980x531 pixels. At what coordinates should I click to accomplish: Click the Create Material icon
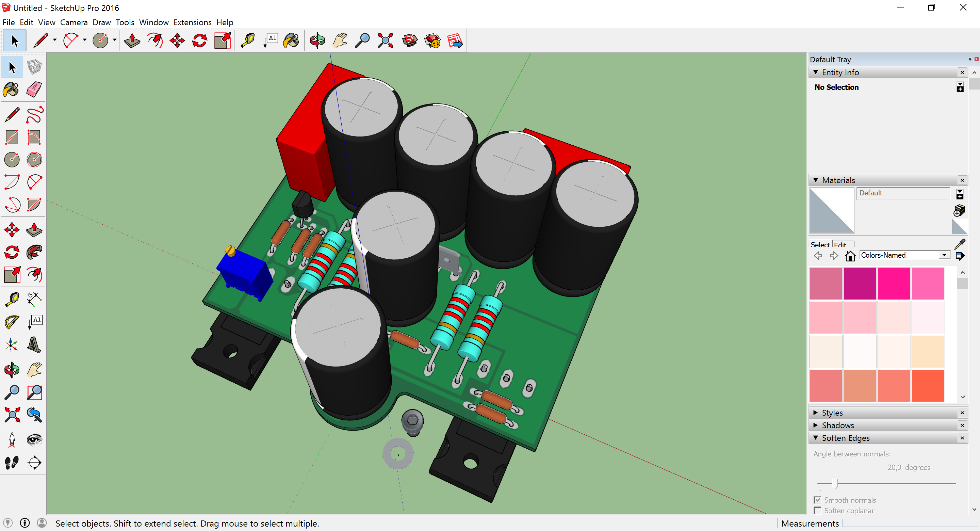[960, 210]
